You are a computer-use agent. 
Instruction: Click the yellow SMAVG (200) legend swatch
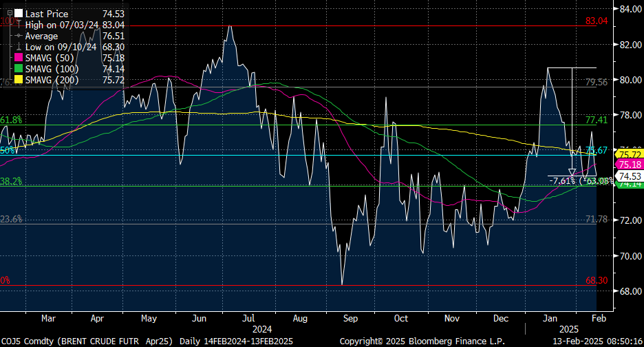click(18, 81)
